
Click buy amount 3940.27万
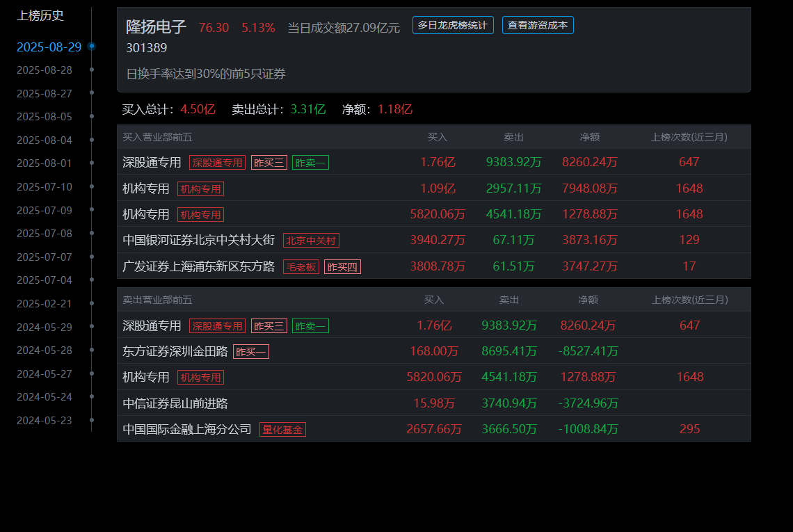tap(438, 240)
